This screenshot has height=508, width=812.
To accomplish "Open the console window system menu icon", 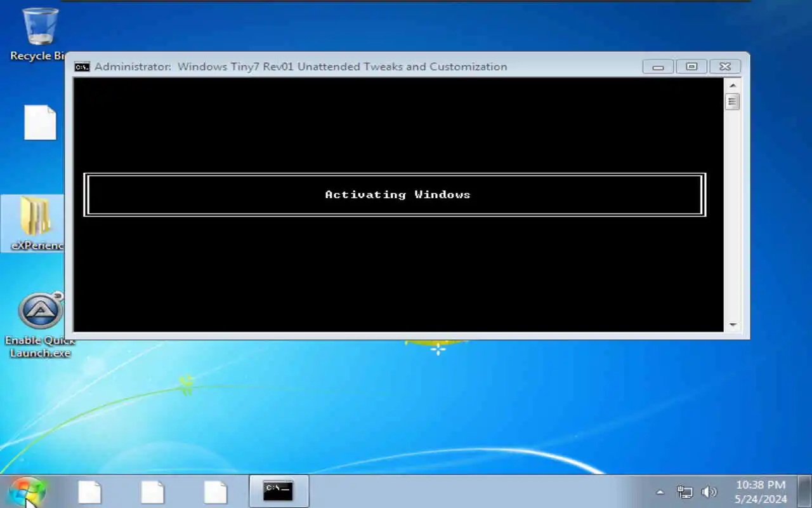I will (x=82, y=67).
